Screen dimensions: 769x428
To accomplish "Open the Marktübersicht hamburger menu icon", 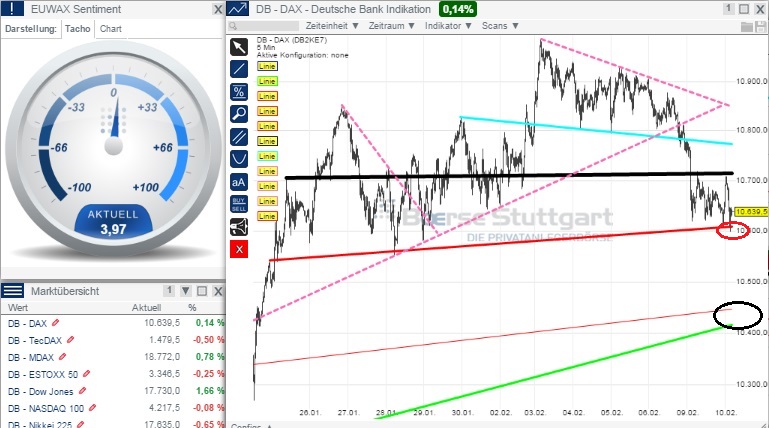I will pyautogui.click(x=12, y=291).
